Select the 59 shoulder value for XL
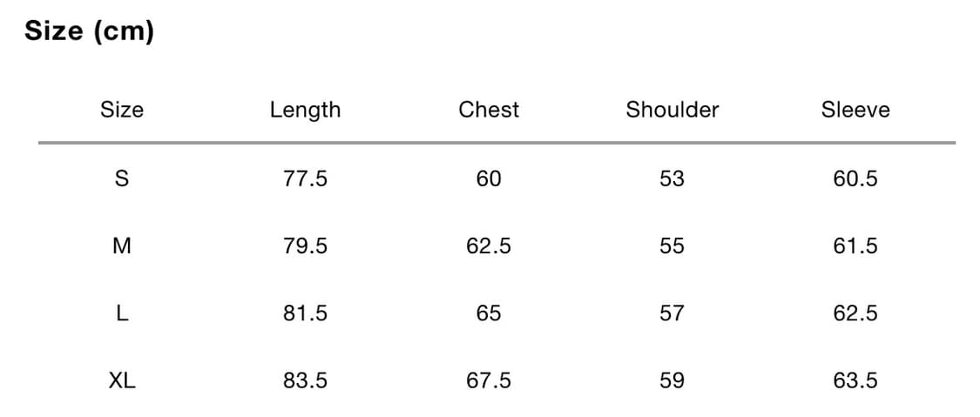Screen dimensions: 980x417 (x=672, y=380)
